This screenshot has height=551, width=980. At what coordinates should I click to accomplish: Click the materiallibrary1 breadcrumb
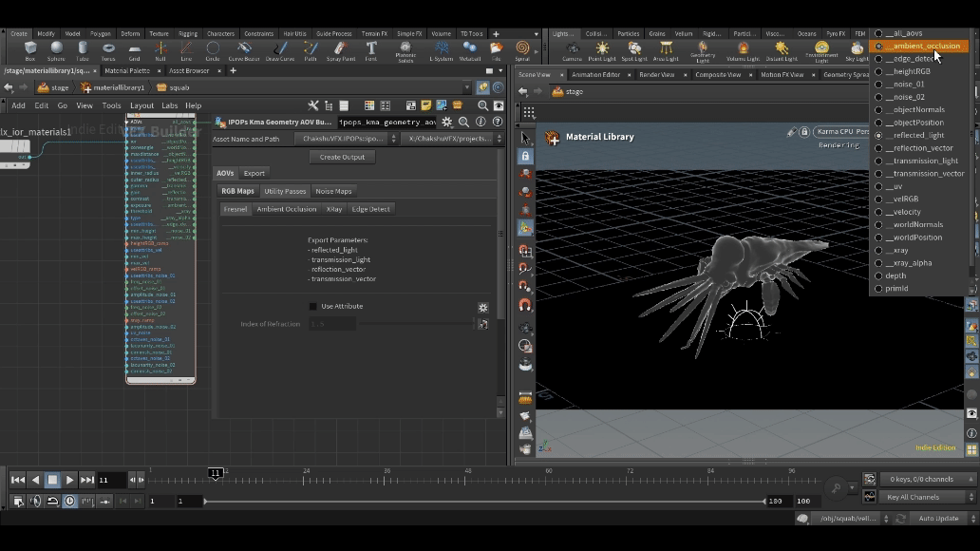[112, 87]
